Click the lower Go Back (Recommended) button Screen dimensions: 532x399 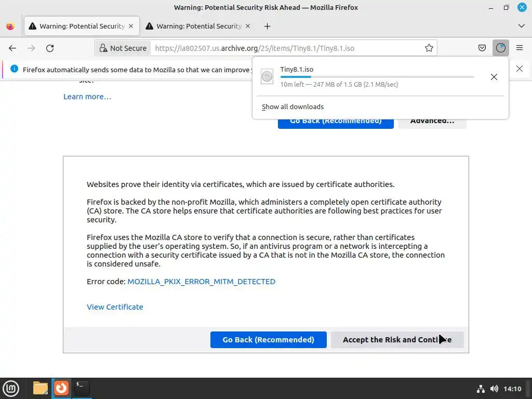coord(269,340)
